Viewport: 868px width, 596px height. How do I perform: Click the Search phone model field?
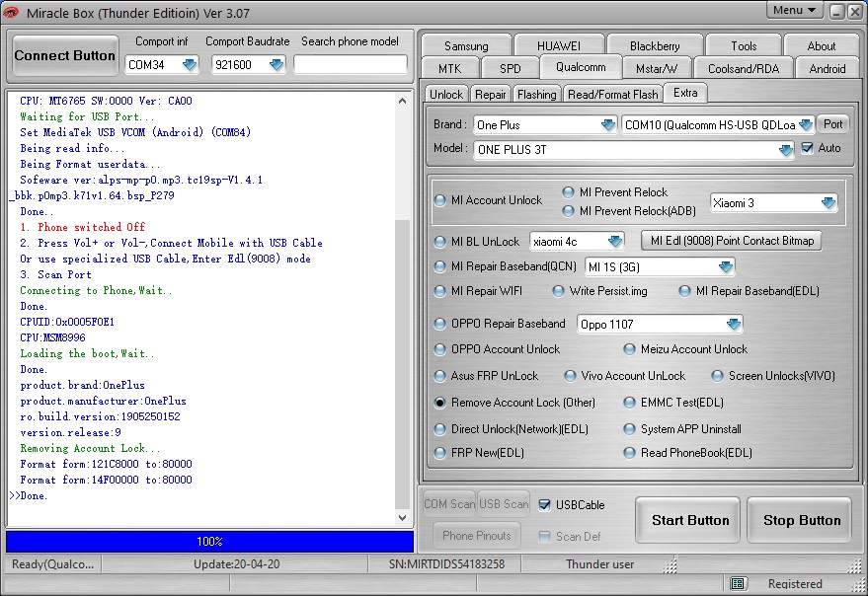point(351,65)
